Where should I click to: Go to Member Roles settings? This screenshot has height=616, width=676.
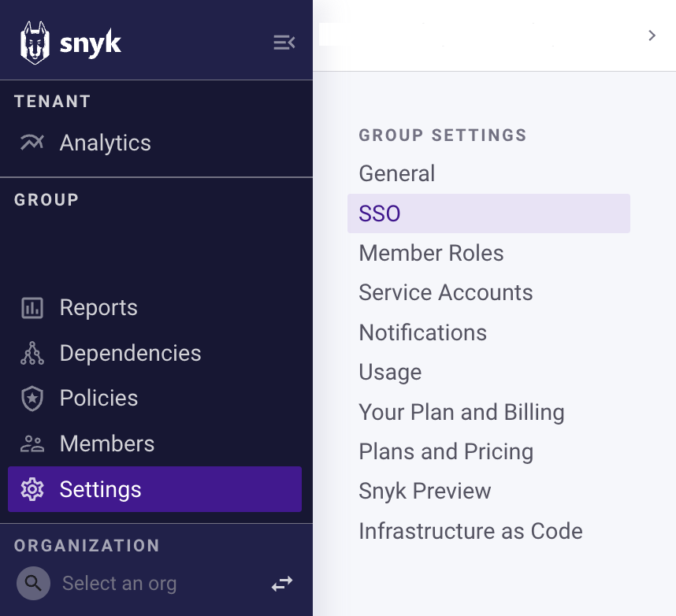(431, 253)
